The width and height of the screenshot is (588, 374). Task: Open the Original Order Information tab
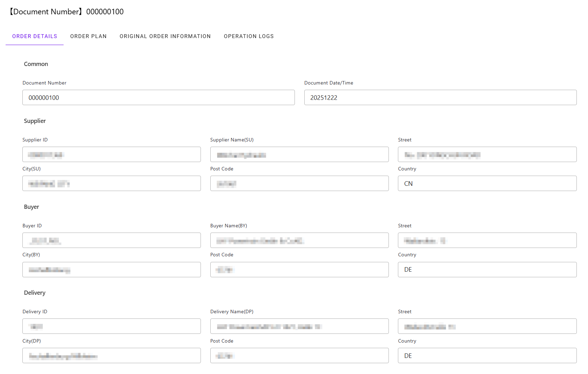[x=165, y=36]
